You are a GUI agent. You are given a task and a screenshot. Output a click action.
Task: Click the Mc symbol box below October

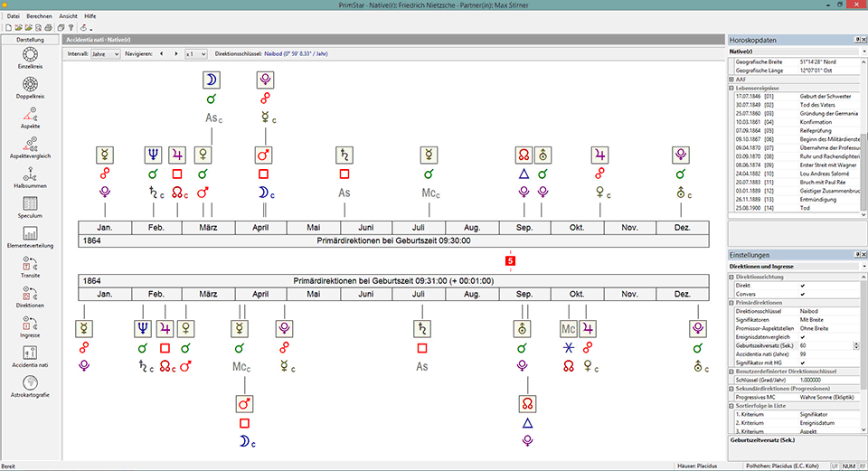click(569, 329)
